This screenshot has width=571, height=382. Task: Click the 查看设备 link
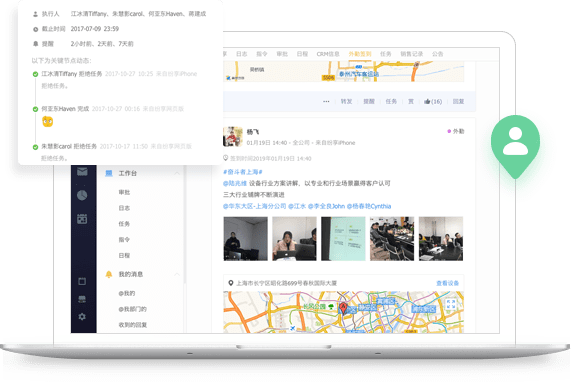tap(448, 283)
